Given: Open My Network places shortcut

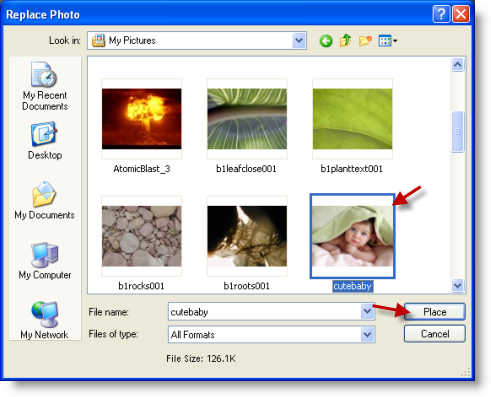Looking at the screenshot, I should click(44, 320).
